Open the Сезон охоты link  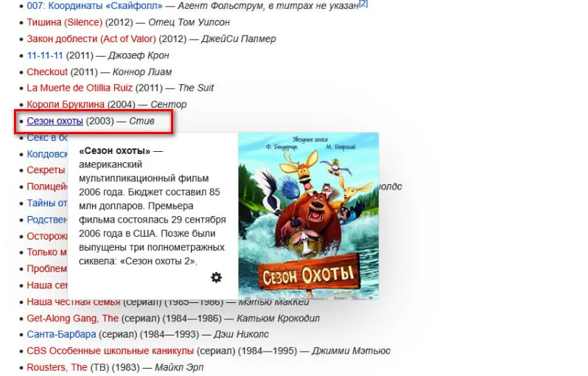click(55, 121)
